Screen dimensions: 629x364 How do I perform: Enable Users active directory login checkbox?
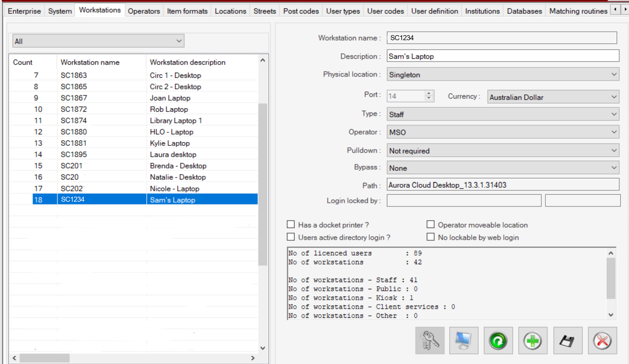291,237
